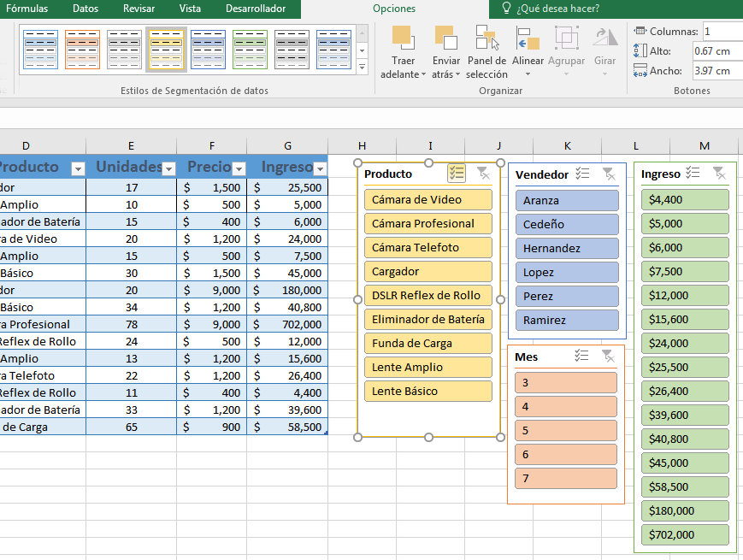
Task: Select Aranza in the Vendedor slicer
Action: [x=567, y=199]
